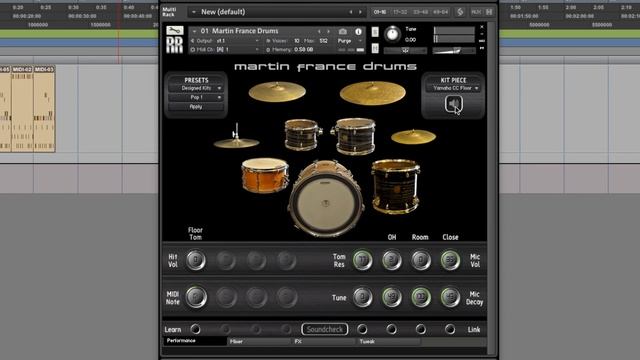Select the left crash cymbal

pos(277,91)
